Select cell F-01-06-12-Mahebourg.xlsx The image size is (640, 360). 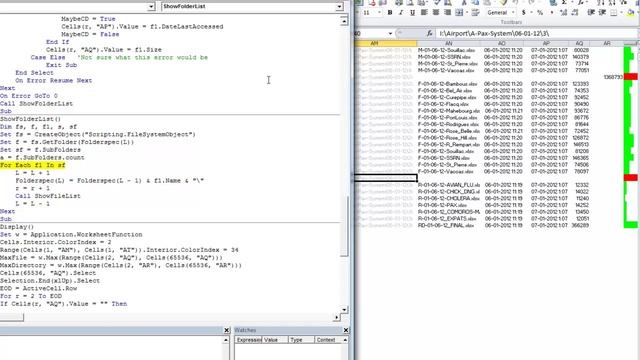[x=449, y=111]
